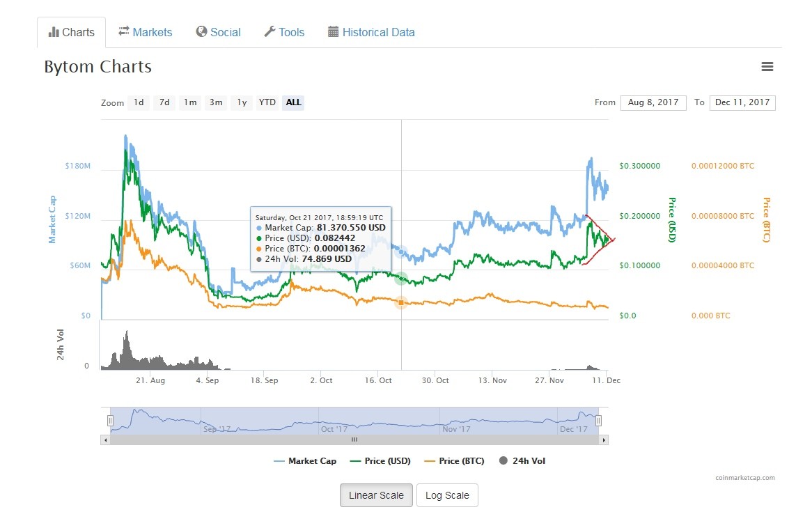Set zoom range to 1d
The height and width of the screenshot is (528, 812).
139,102
